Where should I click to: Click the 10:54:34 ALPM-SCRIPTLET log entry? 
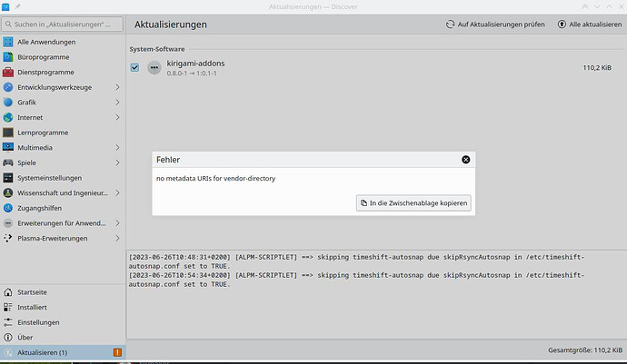[x=356, y=280]
